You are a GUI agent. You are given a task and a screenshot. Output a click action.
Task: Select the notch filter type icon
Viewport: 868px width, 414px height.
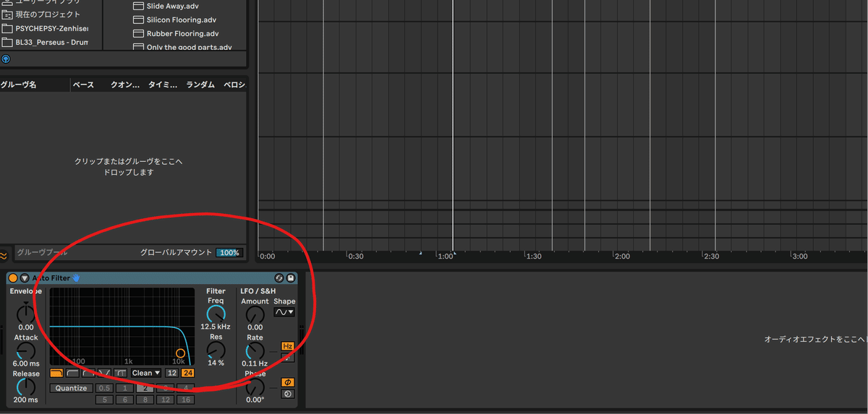point(105,373)
